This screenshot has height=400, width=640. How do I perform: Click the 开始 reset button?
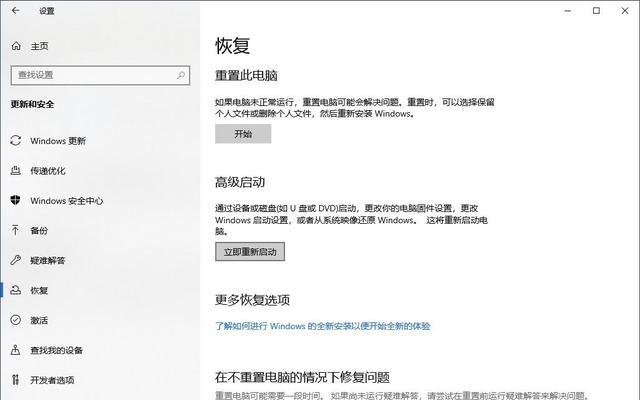243,134
